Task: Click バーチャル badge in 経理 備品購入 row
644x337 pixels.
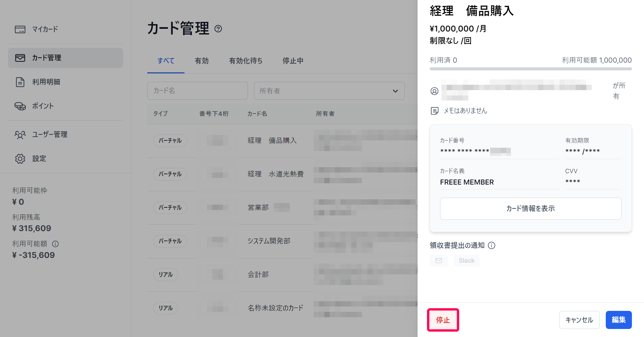Action: pyautogui.click(x=170, y=141)
